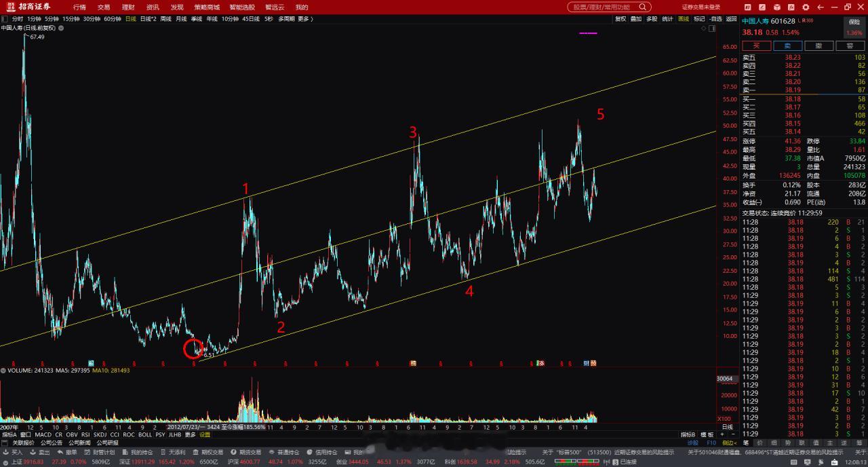Open the 公司公告 tab
Screen dimensions: 868x467
tap(52, 443)
